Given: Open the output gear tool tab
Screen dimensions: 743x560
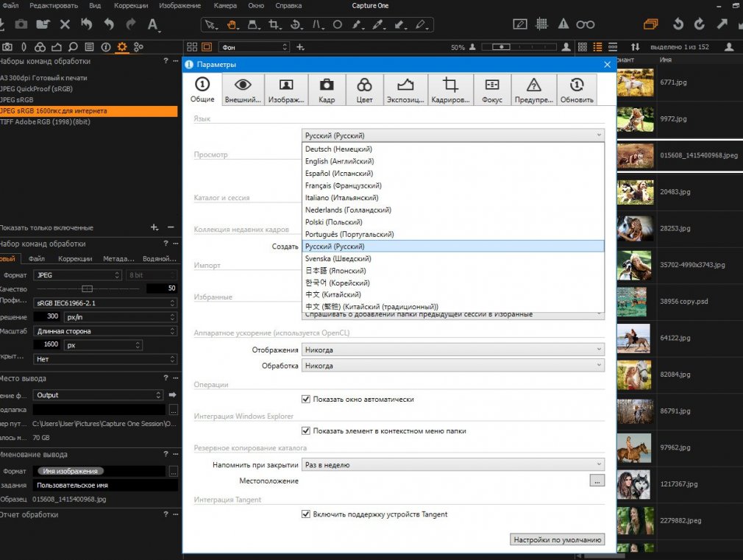Looking at the screenshot, I should click(x=122, y=47).
